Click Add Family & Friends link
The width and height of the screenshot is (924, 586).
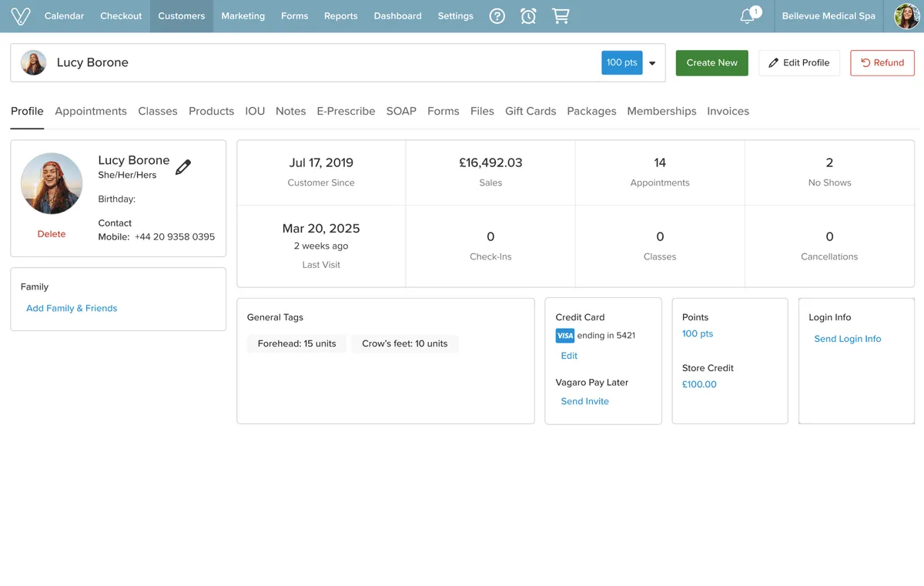point(72,308)
